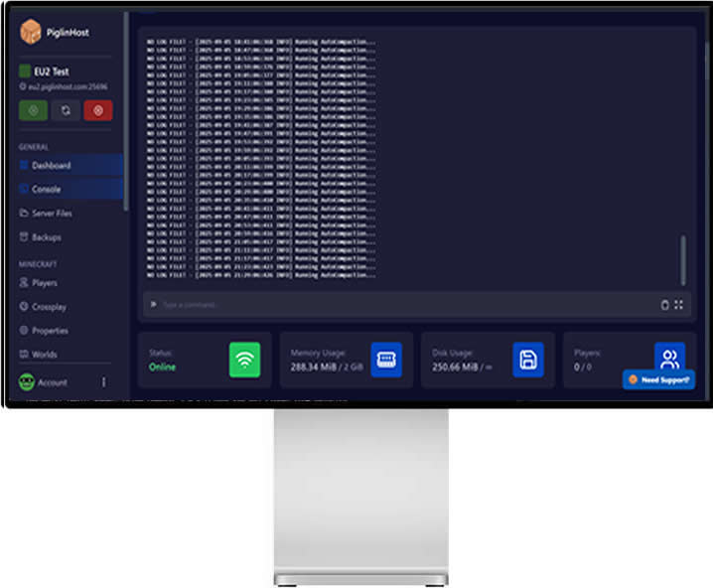Click the green Status wifi icon

pyautogui.click(x=244, y=360)
